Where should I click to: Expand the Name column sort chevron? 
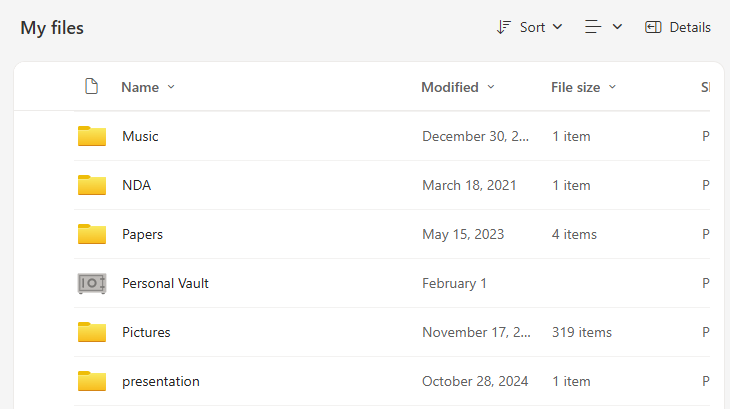(171, 87)
